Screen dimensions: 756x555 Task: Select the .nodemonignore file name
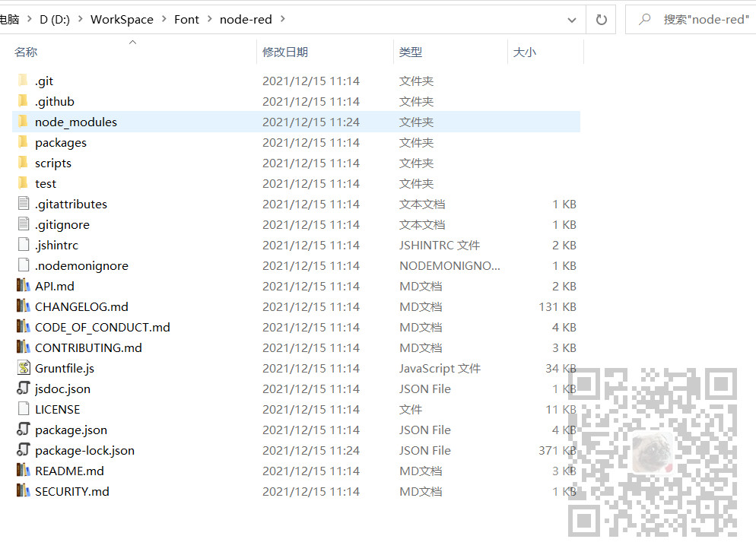(x=81, y=265)
